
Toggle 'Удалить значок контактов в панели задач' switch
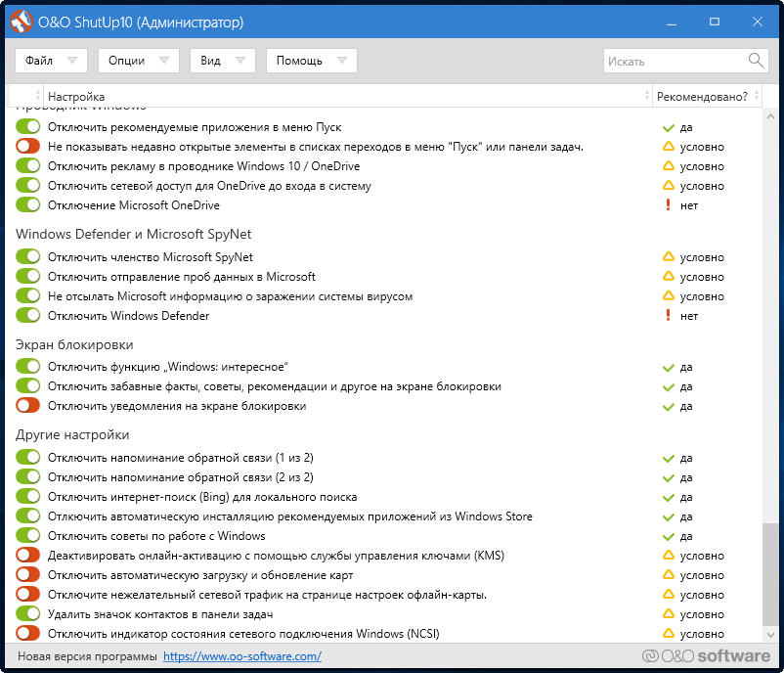[27, 613]
